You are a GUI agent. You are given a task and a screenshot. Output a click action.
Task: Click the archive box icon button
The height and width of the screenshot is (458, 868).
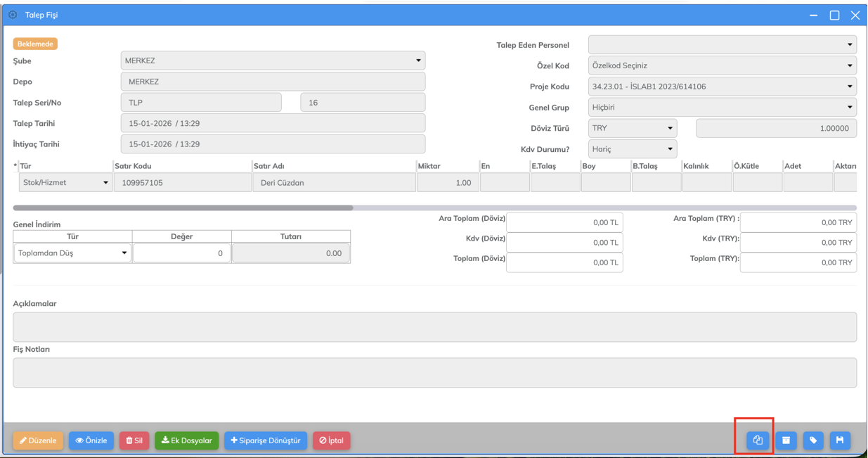[x=786, y=440]
